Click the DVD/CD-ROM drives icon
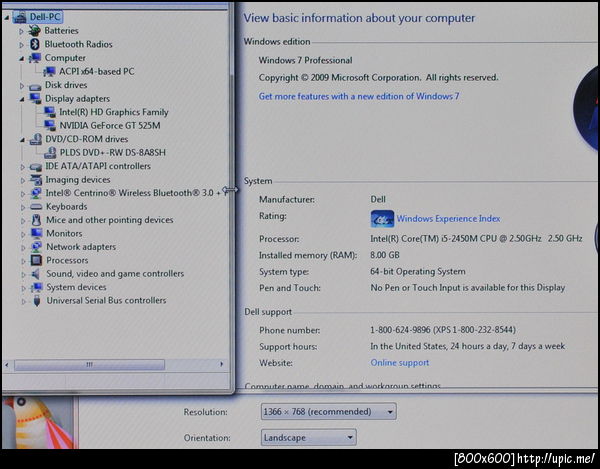The image size is (600, 469). [x=36, y=139]
